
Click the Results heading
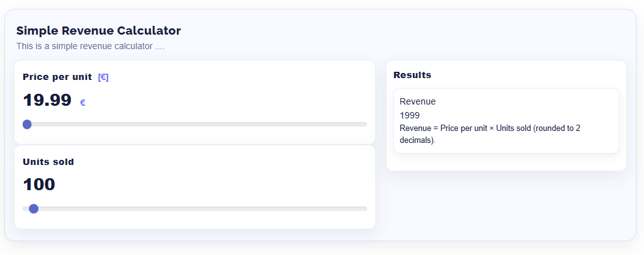pyautogui.click(x=412, y=75)
